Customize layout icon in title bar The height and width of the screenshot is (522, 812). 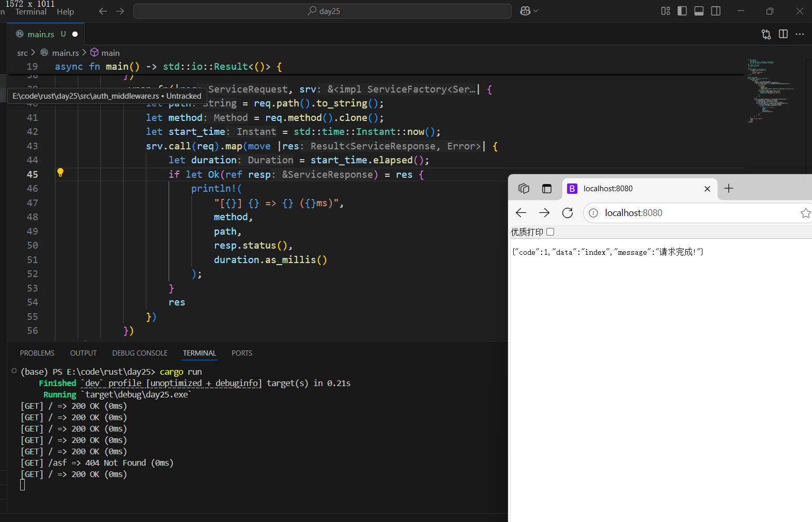coord(666,11)
